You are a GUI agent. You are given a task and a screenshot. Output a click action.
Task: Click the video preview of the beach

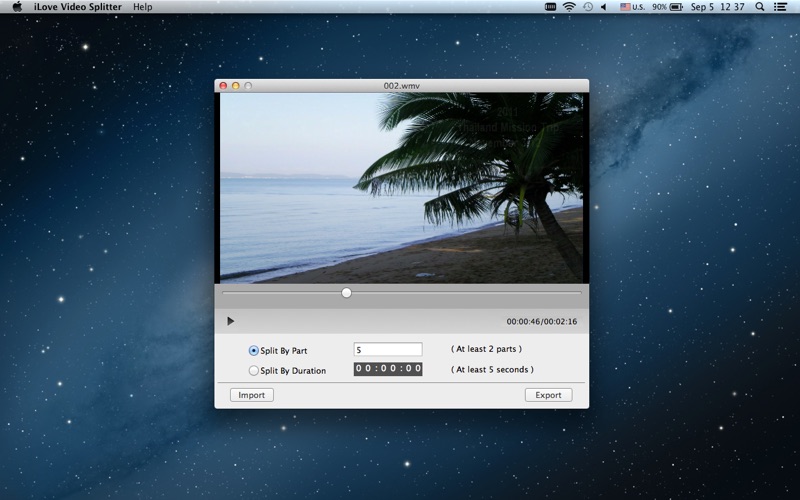[x=401, y=188]
